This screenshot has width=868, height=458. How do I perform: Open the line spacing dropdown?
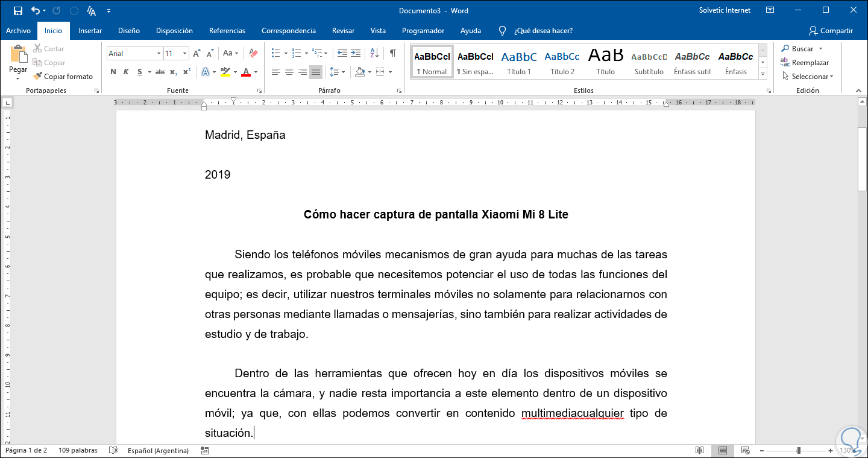[338, 72]
